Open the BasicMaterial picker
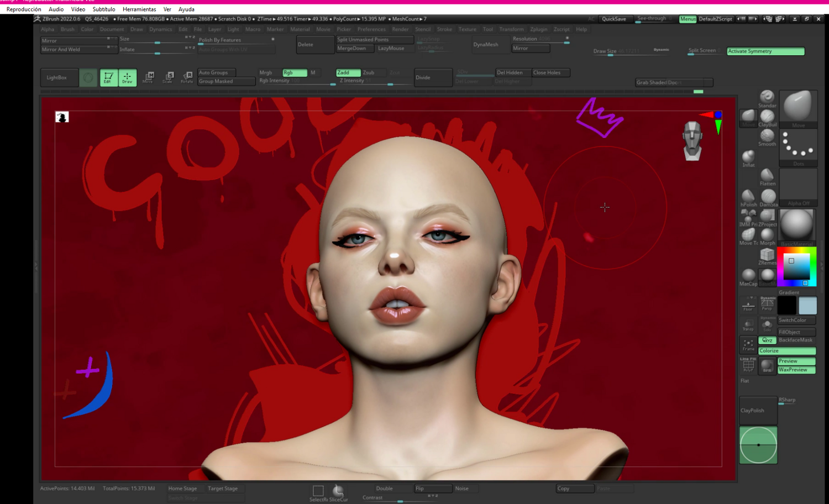This screenshot has height=504, width=829. [796, 227]
